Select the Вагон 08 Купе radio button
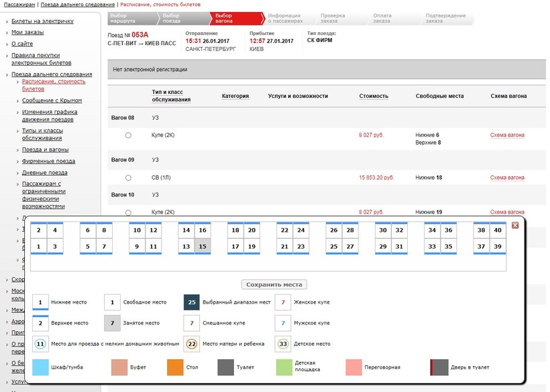550x392 pixels. click(128, 135)
